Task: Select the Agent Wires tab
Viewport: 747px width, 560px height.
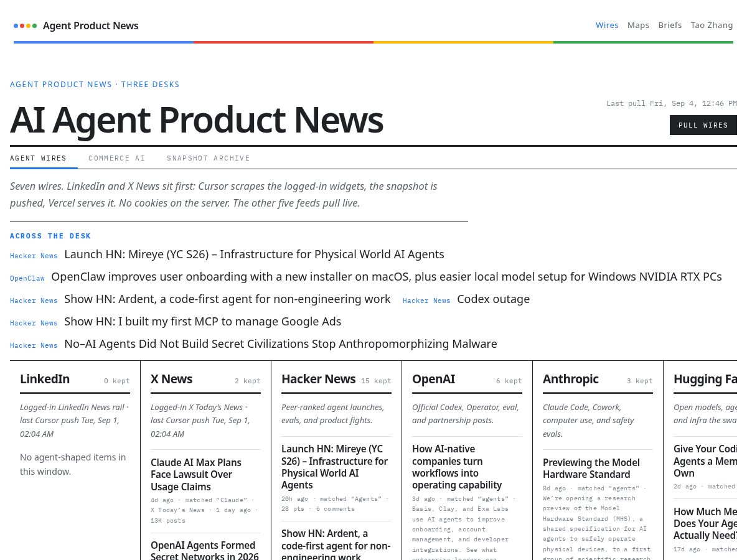Action: coord(38,158)
